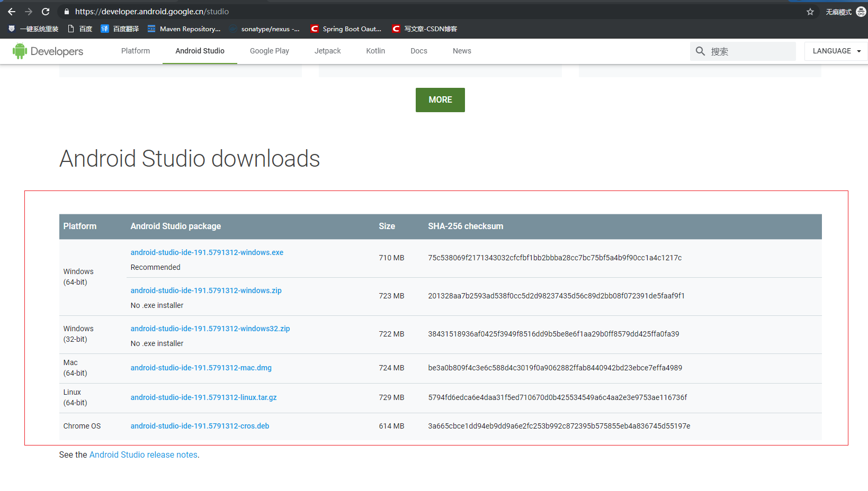
Task: Click the 729 MB size cell
Action: click(391, 397)
